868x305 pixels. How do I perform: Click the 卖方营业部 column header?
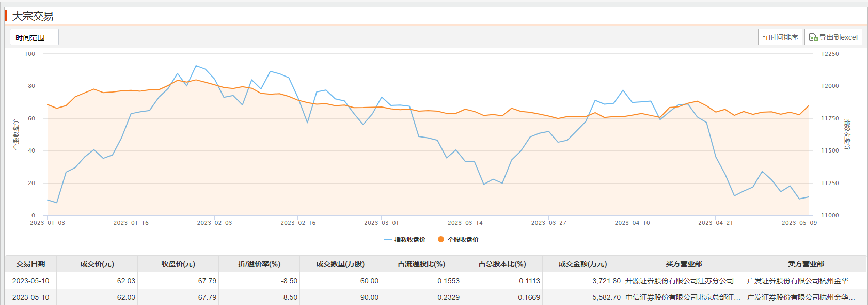pos(806,264)
